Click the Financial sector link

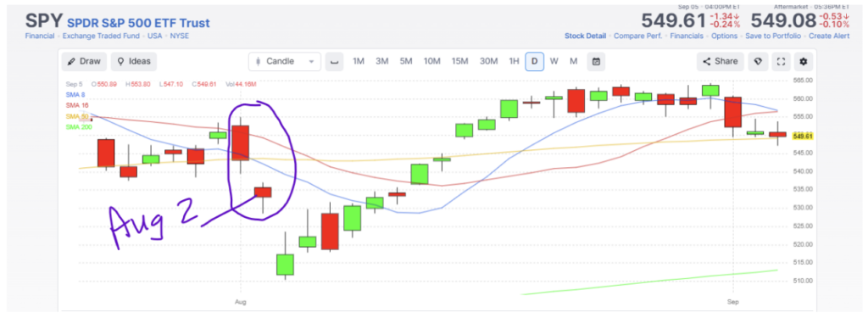(40, 36)
